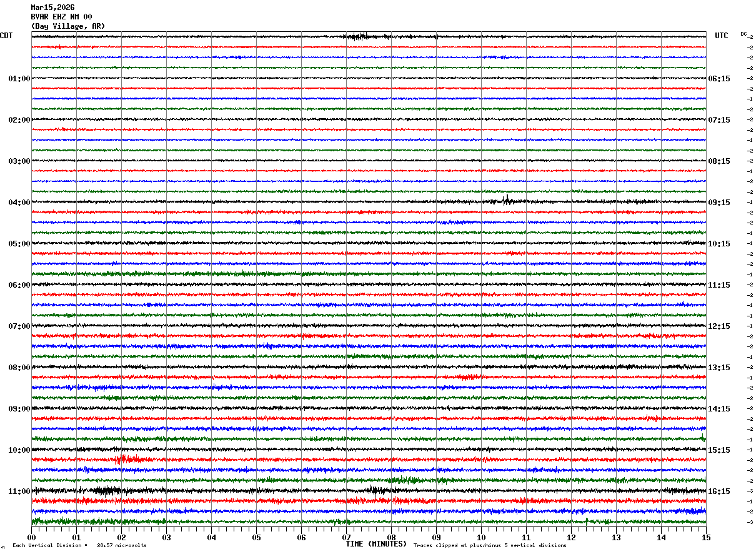Click the '11:15' UTC time label
The image size is (756, 554).
tap(719, 285)
